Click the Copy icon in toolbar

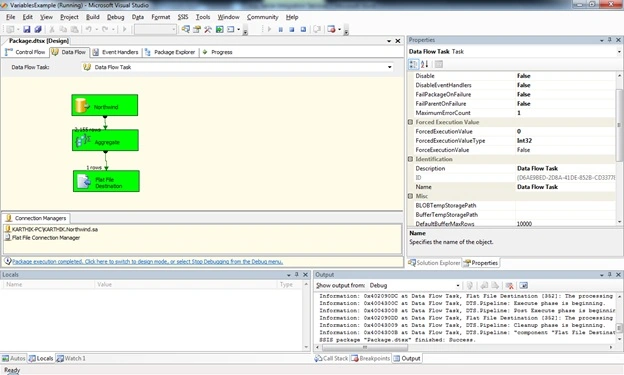point(63,29)
